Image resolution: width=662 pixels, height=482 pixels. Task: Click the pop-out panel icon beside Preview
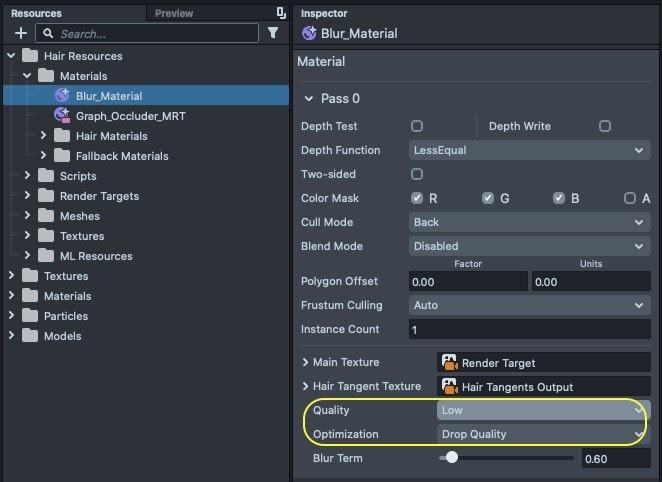coord(281,13)
